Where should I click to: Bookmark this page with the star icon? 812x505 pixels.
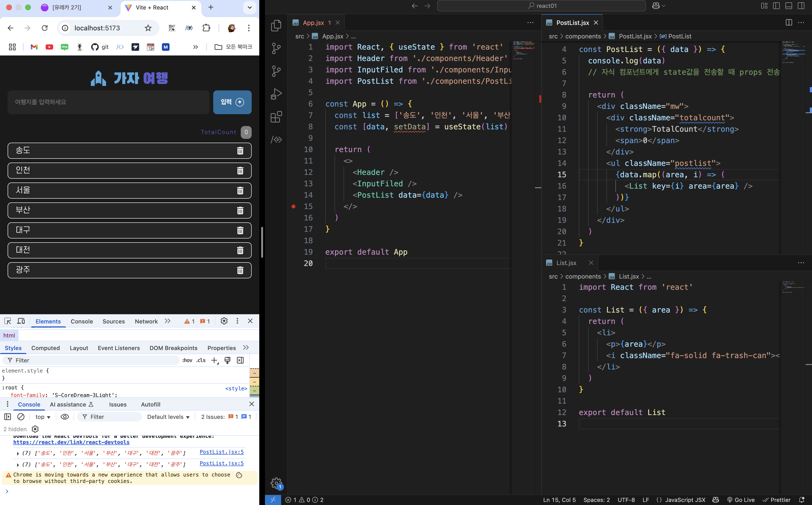point(148,28)
